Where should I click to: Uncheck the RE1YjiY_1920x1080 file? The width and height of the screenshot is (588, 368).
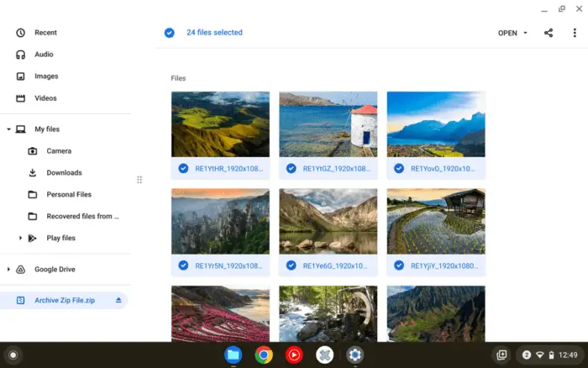point(399,265)
